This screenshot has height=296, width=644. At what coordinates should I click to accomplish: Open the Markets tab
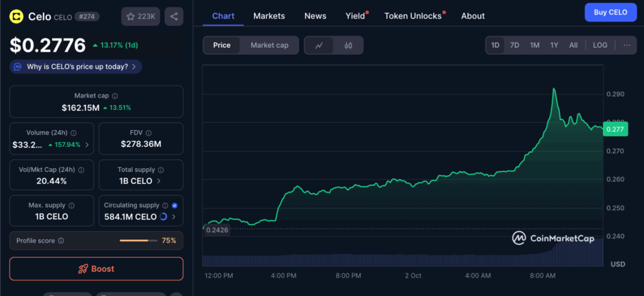coord(269,16)
